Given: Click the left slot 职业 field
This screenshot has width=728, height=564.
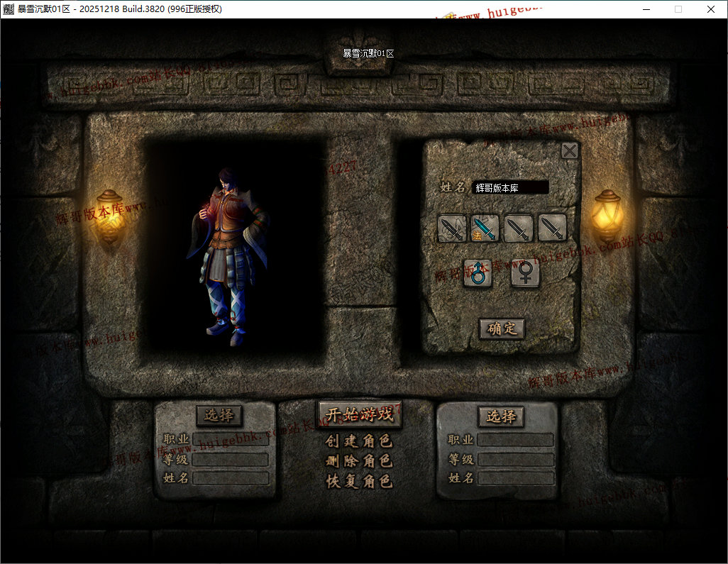Looking at the screenshot, I should [x=231, y=440].
